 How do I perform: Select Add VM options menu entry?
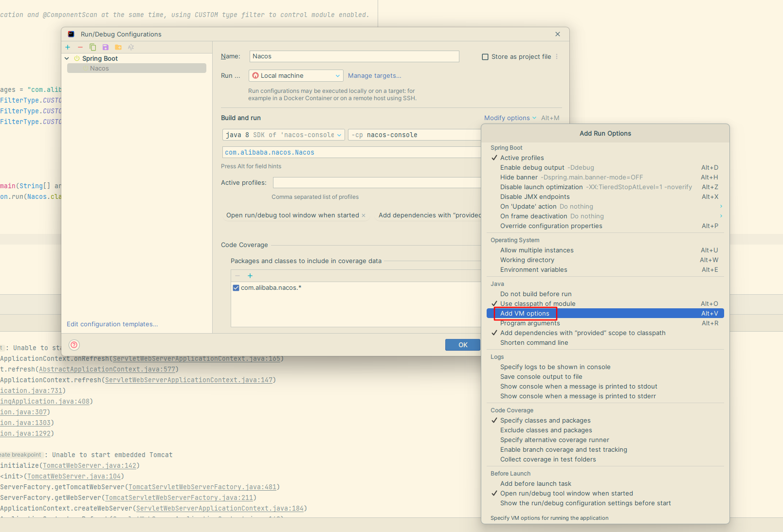(x=605, y=313)
